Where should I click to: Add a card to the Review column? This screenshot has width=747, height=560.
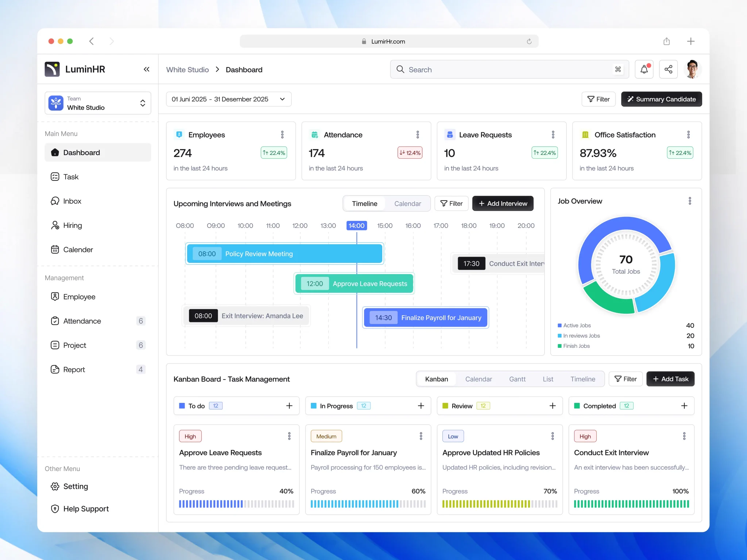[553, 406]
